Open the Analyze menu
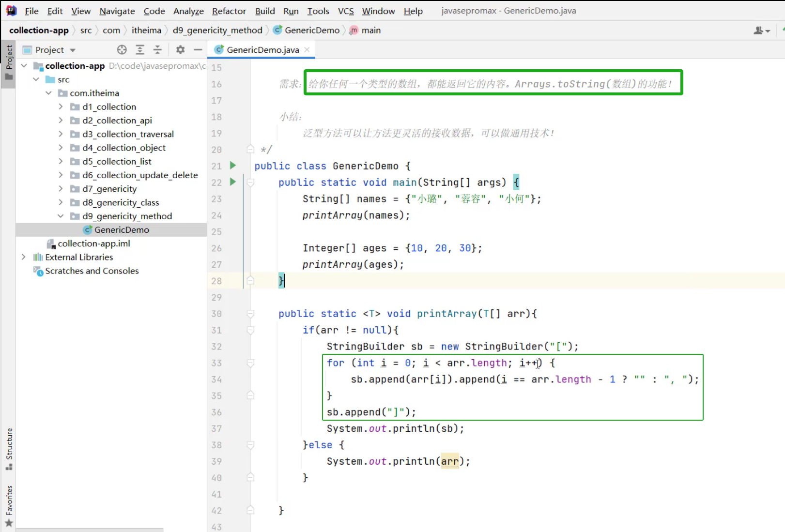 pyautogui.click(x=188, y=11)
